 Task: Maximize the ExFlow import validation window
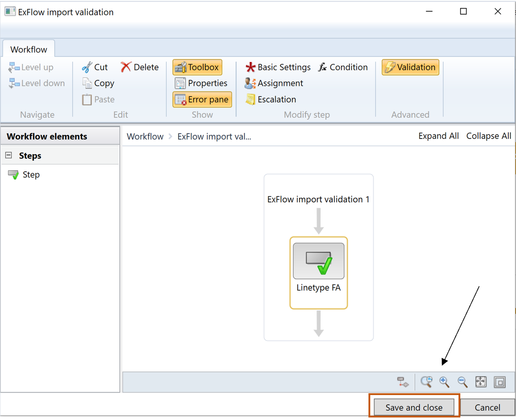click(463, 12)
